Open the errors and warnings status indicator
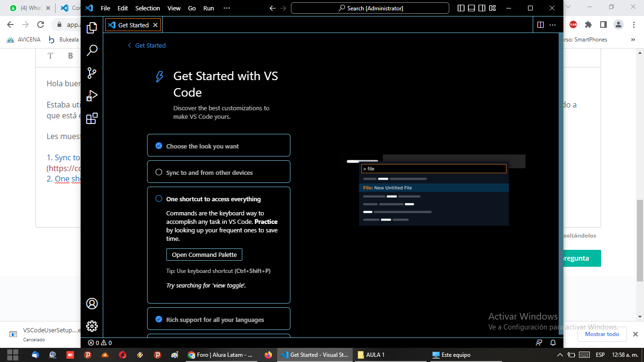Image resolution: width=644 pixels, height=362 pixels. coord(100,343)
